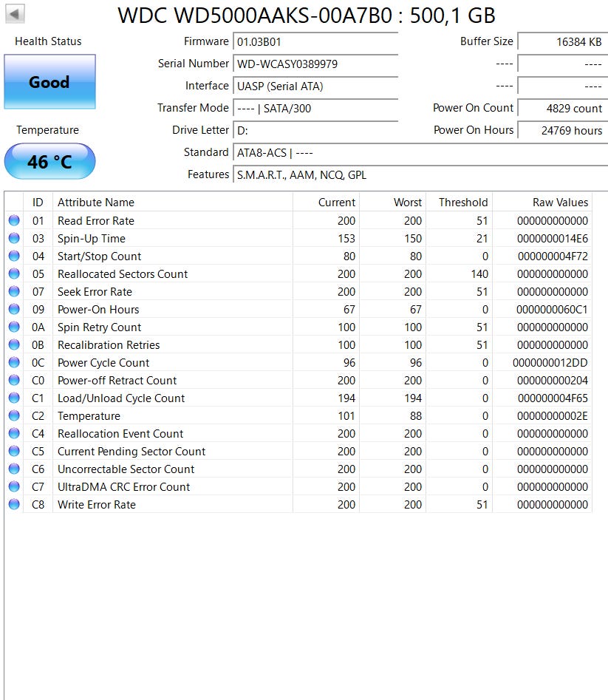Click raw value 00000000002E

point(553,415)
